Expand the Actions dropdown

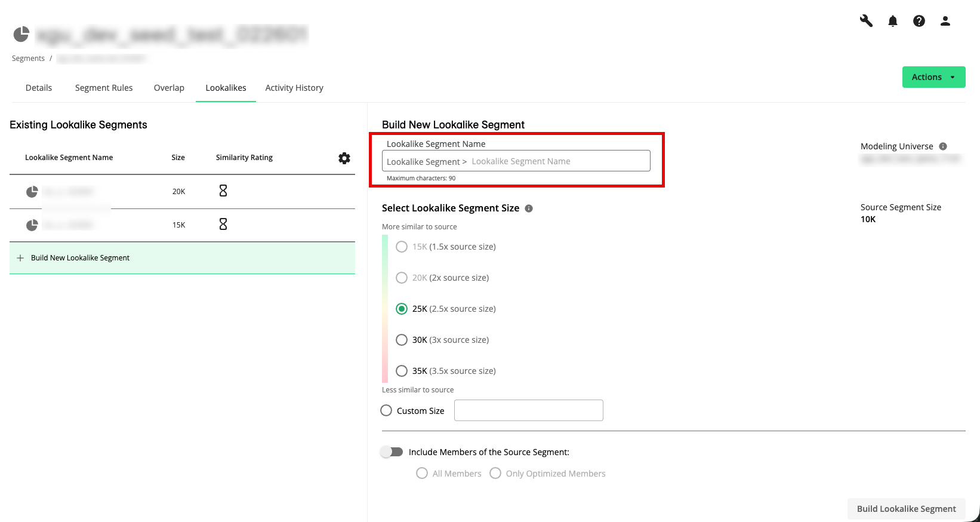[x=933, y=77]
